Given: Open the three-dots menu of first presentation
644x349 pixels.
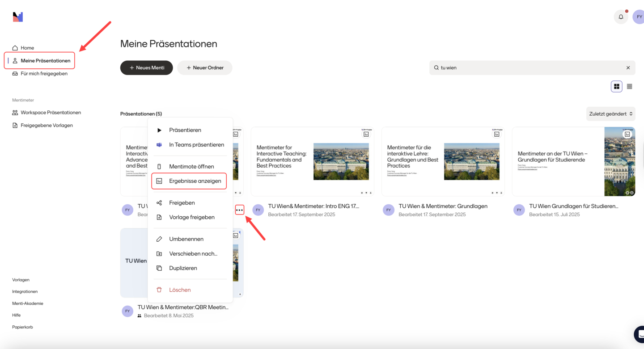Looking at the screenshot, I should click(239, 210).
